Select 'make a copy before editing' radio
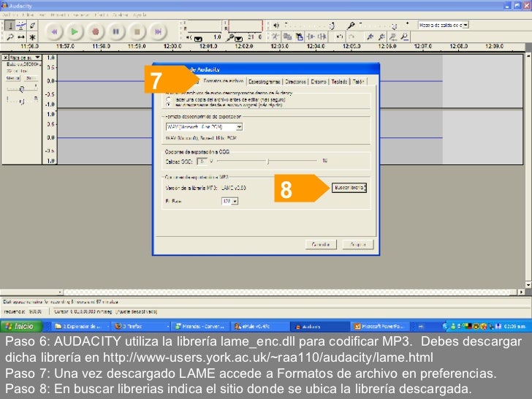 169,99
